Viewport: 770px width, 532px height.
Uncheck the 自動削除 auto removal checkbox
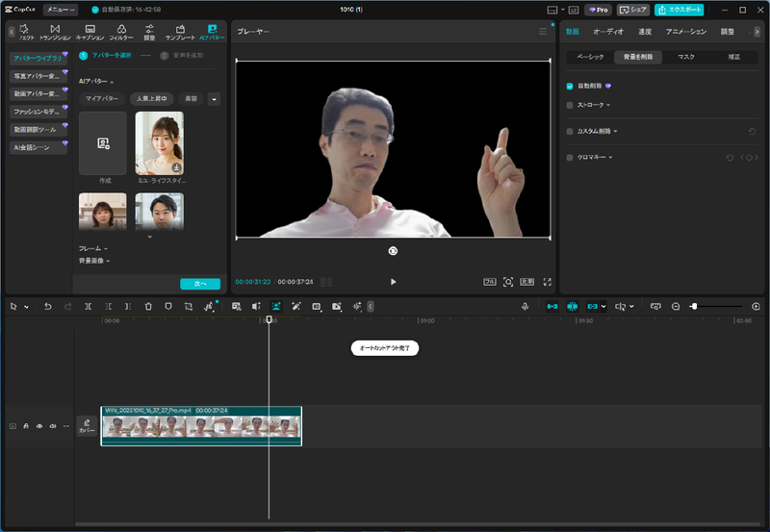point(570,86)
